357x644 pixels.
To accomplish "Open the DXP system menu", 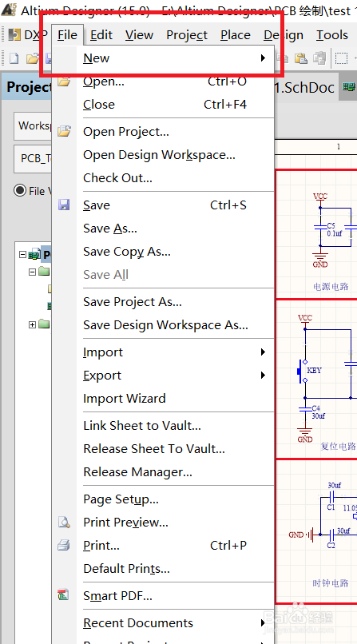I will (28, 35).
